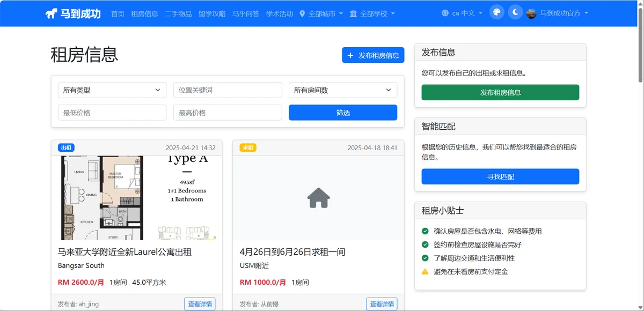Image resolution: width=644 pixels, height=311 pixels.
Task: Click the blue 发布租房信息 button with plus
Action: pyautogui.click(x=373, y=55)
